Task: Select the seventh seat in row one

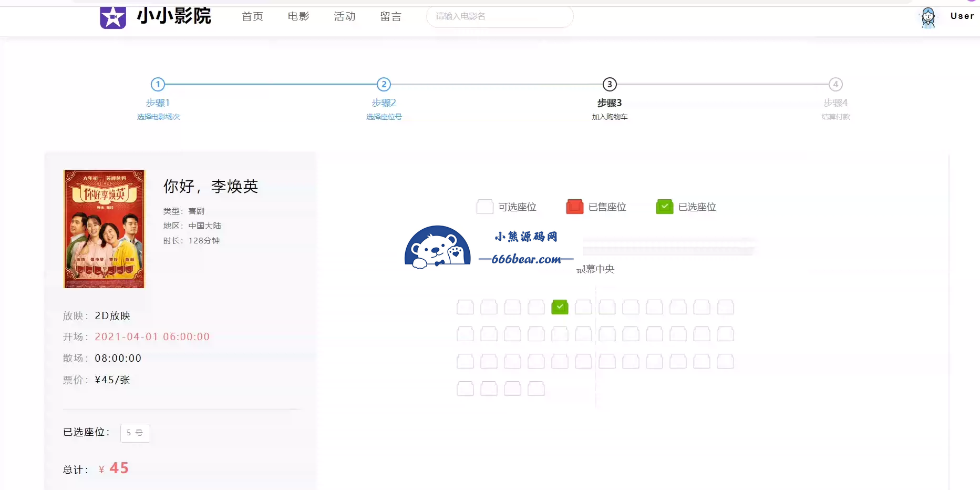Action: click(607, 307)
